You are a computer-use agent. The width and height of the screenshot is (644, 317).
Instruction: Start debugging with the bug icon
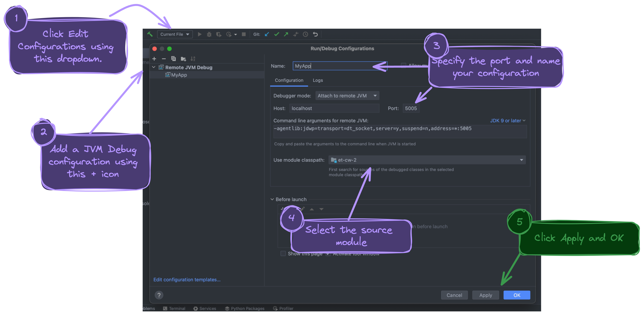tap(209, 34)
